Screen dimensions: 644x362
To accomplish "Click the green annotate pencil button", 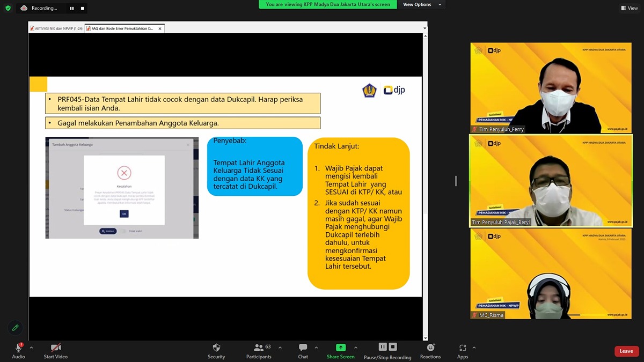I will pyautogui.click(x=15, y=327).
